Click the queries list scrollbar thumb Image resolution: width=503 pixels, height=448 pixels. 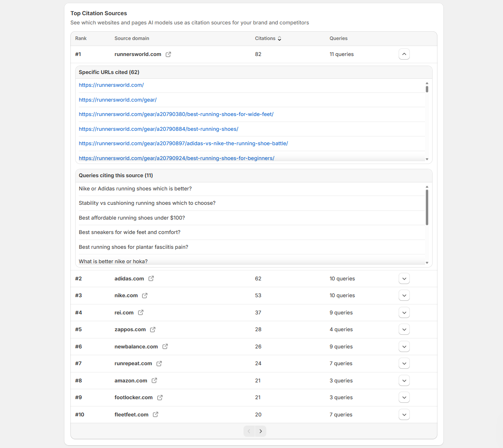pyautogui.click(x=427, y=207)
